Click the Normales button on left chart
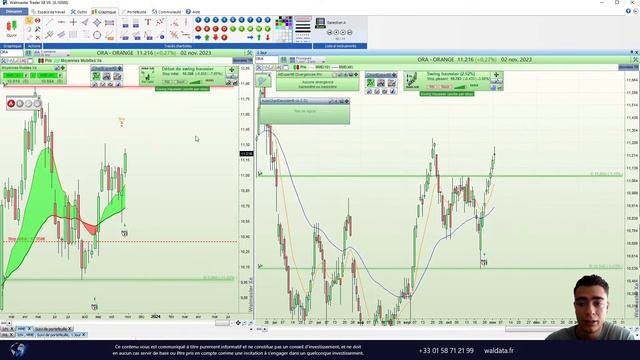The image size is (640, 360). [242, 60]
